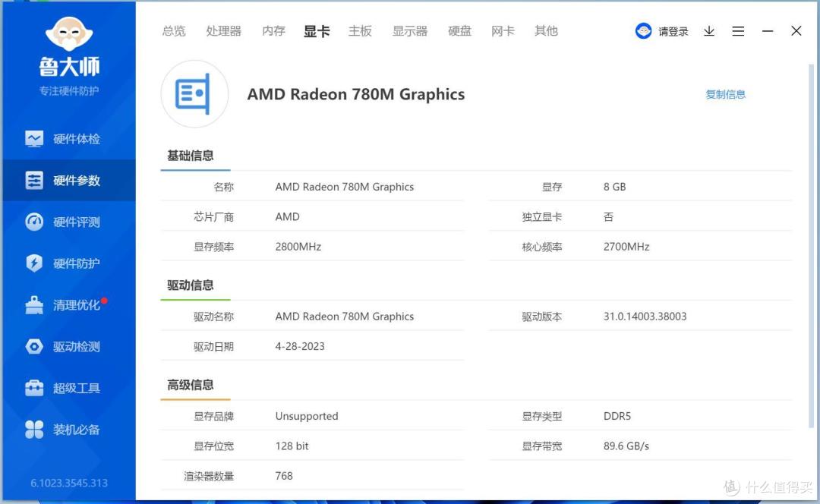
Task: Click driver version 31.0.14003.38003
Action: click(x=645, y=317)
